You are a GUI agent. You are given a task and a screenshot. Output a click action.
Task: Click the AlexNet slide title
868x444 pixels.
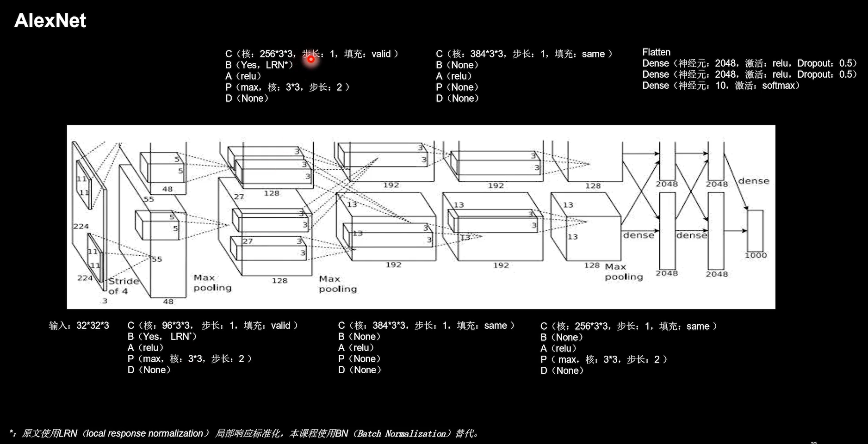pos(50,20)
